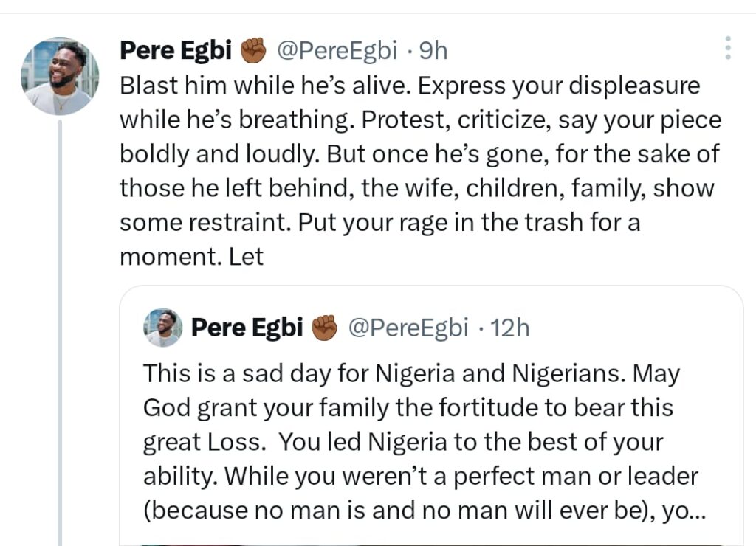Screen dimensions: 756x546
Task: Click the small avatar in quoted tweet
Action: (x=163, y=328)
